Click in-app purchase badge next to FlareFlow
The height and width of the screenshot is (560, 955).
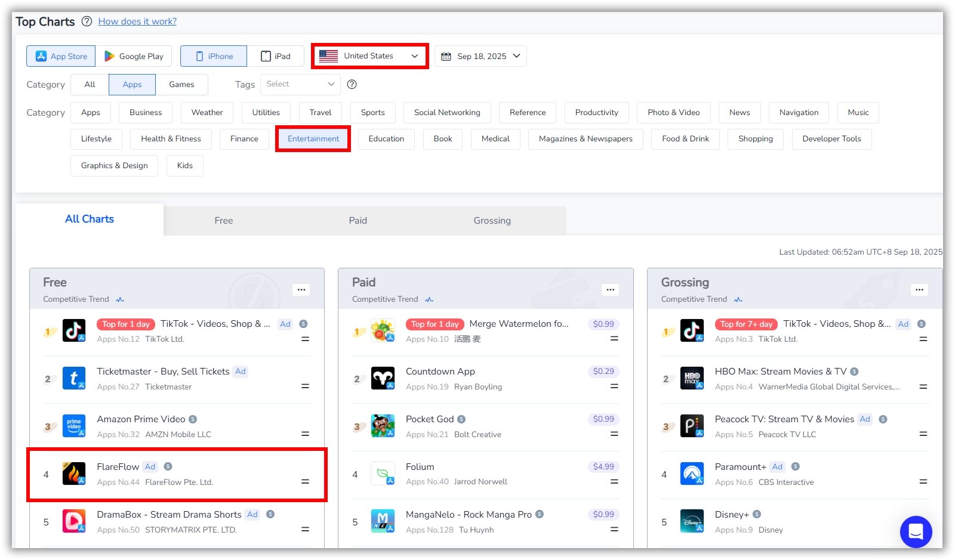pyautogui.click(x=168, y=466)
